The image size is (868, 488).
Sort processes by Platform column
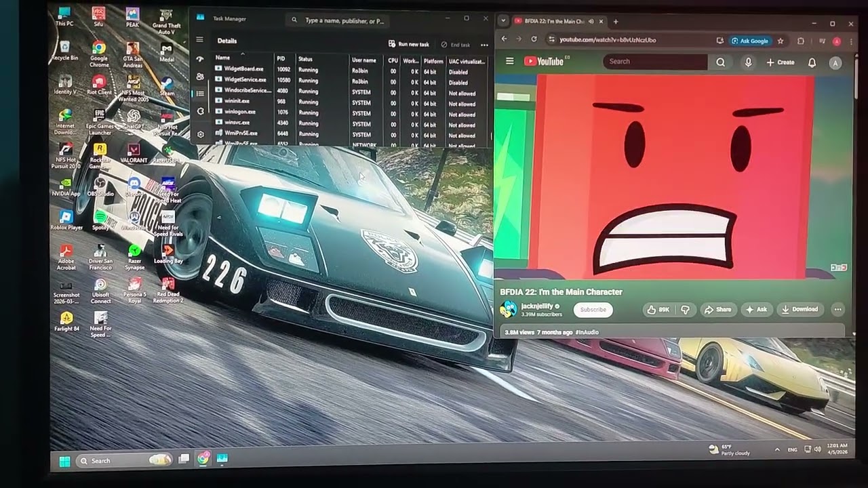433,60
